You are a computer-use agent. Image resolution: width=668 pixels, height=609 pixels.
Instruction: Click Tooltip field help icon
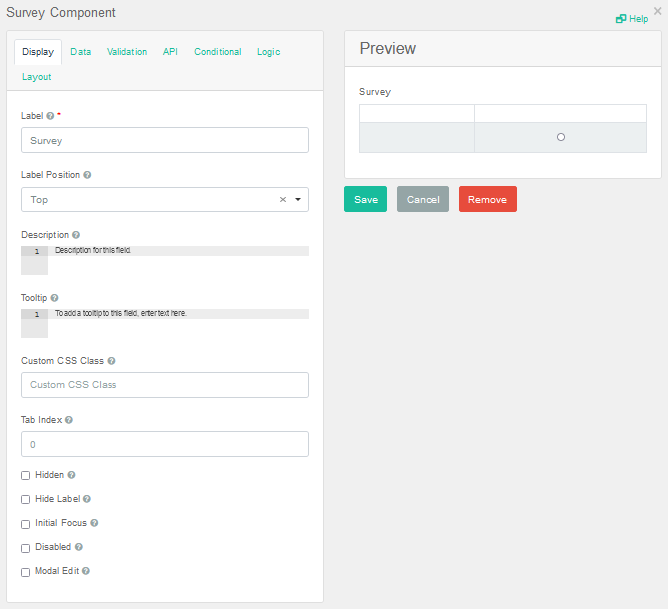[x=54, y=298]
